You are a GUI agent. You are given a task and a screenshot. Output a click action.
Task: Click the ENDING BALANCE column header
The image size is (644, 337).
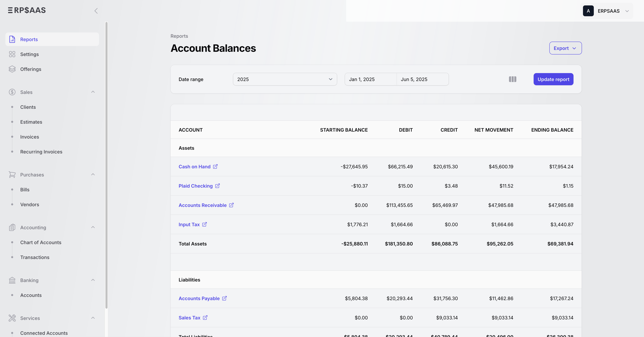tap(552, 130)
